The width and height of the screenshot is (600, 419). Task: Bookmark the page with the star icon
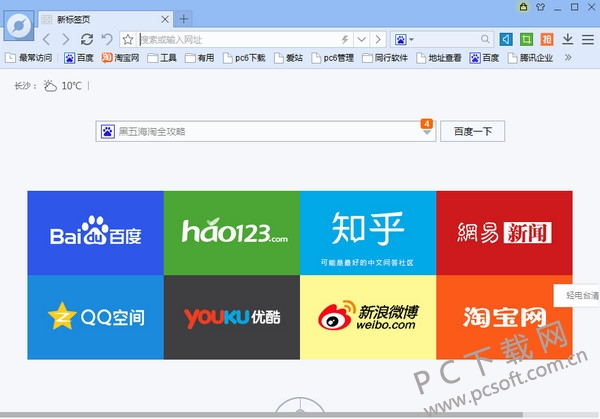pyautogui.click(x=128, y=39)
